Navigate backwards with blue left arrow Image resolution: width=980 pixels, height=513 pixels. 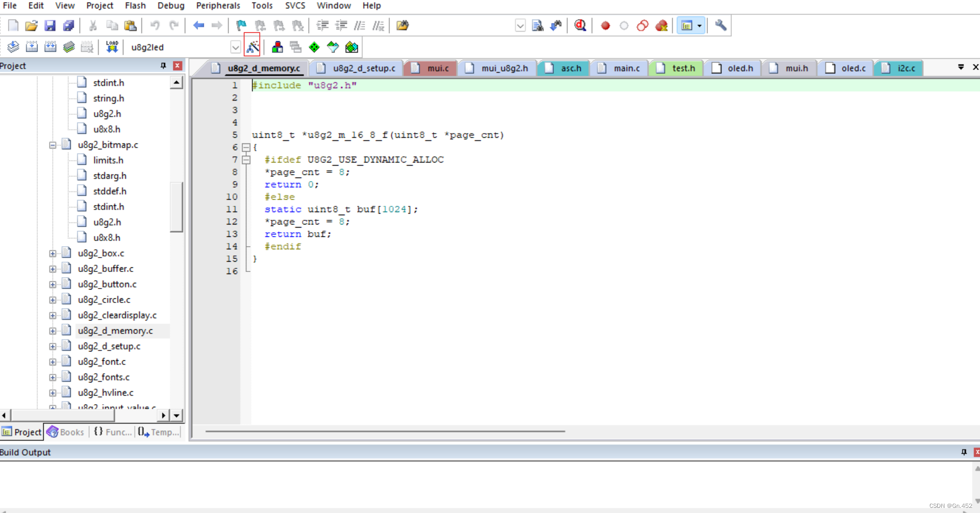click(x=199, y=25)
